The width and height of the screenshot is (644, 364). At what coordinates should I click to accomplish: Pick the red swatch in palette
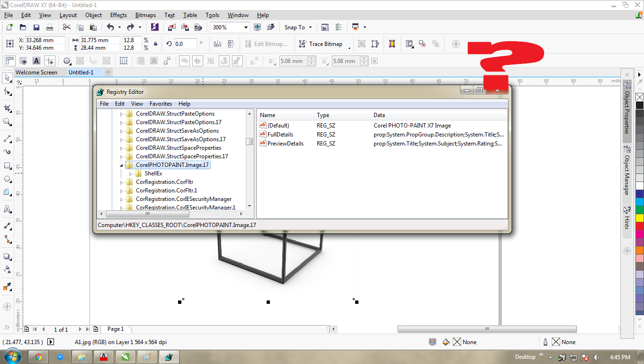click(x=640, y=226)
